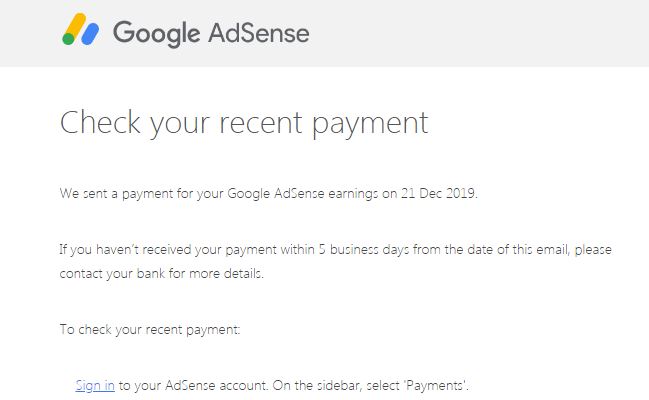Click 'To check your recent payment:' text
649x400 pixels.
click(150, 330)
